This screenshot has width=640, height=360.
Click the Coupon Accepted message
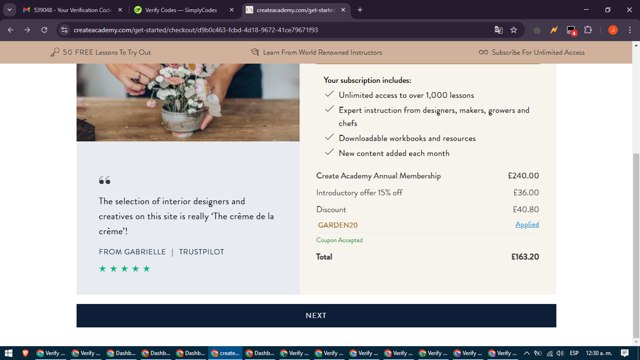coord(339,240)
